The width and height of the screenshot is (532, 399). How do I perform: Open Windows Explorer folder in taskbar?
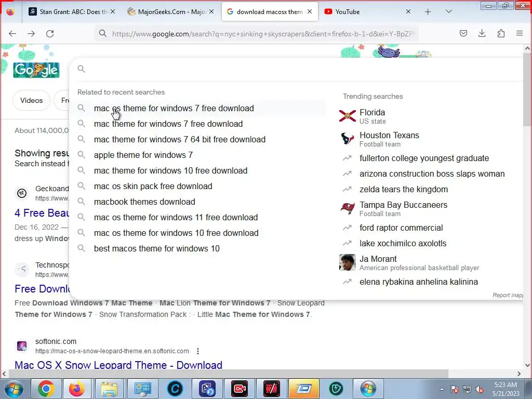(x=109, y=389)
